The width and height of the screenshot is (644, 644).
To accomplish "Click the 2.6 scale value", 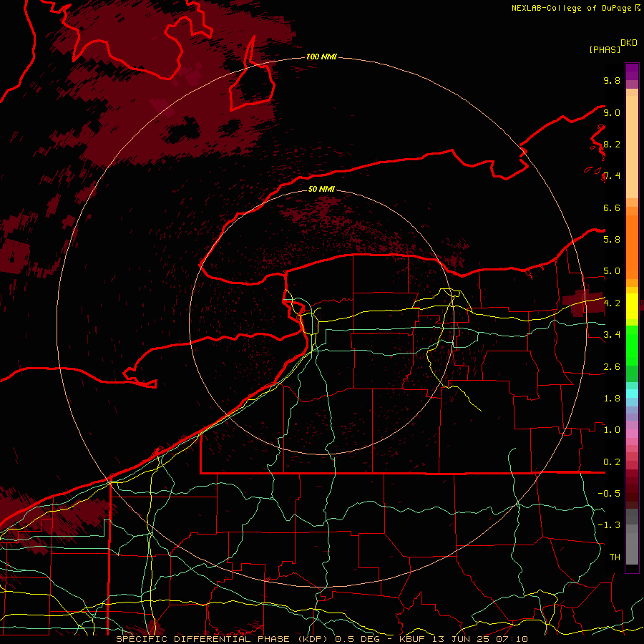I will 612,366.
